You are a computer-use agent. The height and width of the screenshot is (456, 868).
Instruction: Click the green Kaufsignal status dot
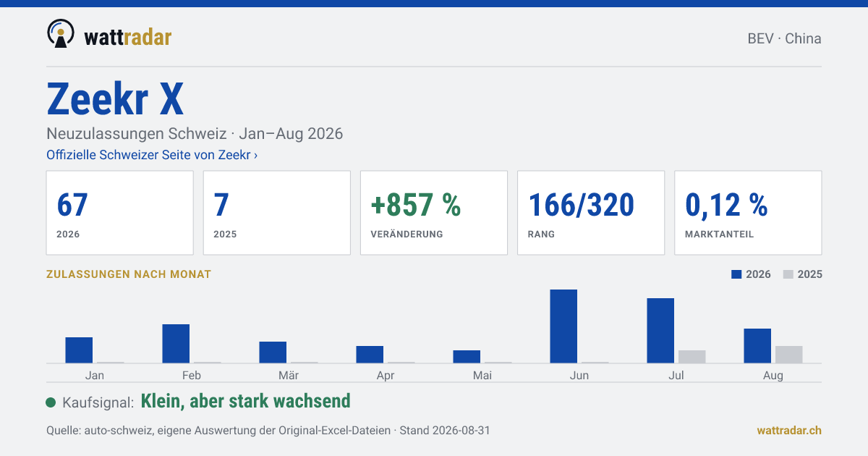pyautogui.click(x=51, y=402)
